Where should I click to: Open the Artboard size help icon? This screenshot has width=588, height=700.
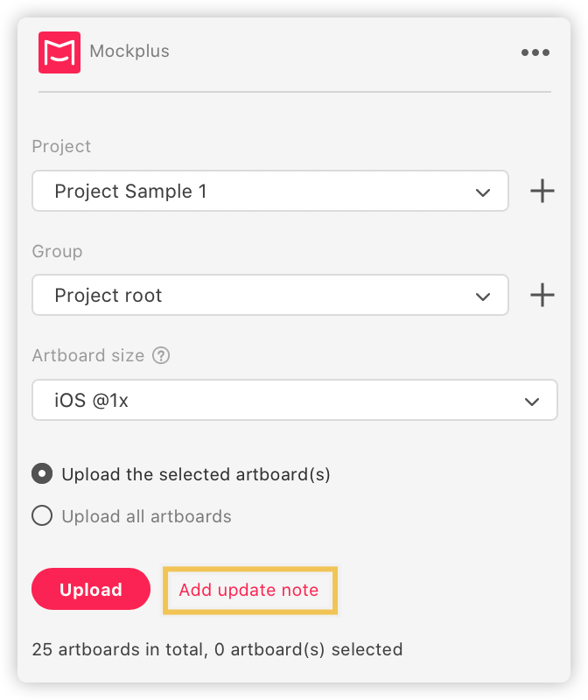coord(161,356)
